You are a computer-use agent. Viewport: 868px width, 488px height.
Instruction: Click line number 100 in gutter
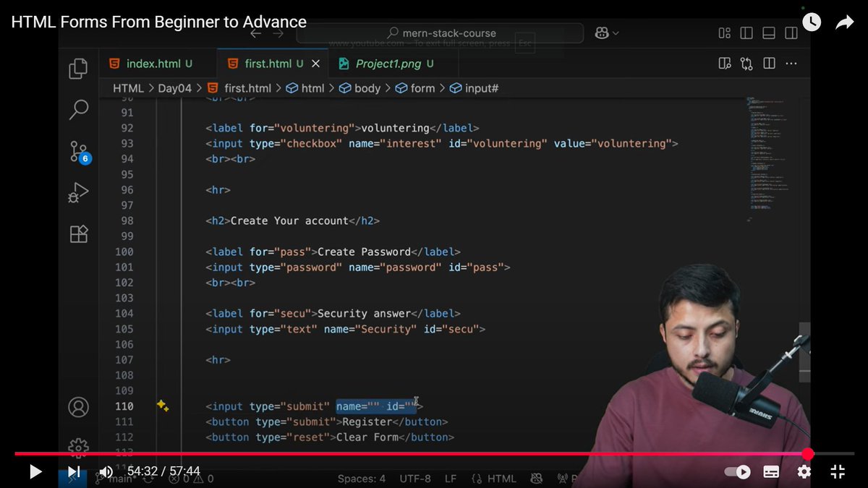(124, 252)
